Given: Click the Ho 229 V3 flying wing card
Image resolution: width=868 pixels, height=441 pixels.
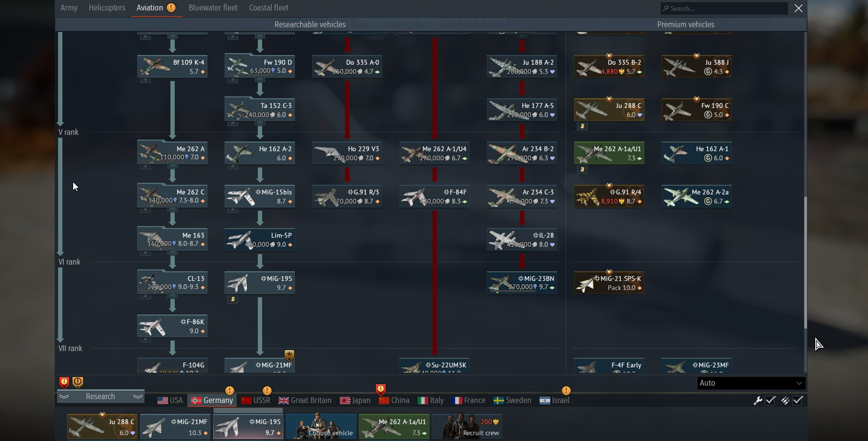Looking at the screenshot, I should tap(347, 153).
